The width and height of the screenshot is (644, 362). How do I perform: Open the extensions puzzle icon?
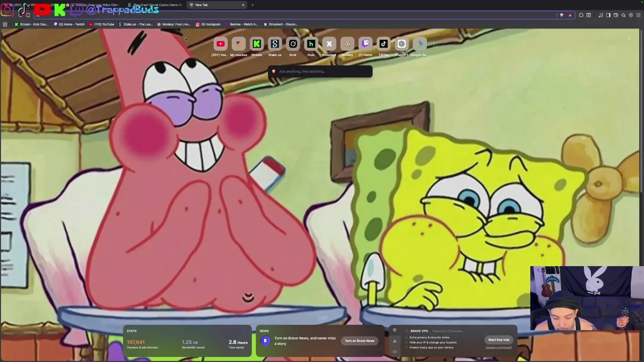(x=581, y=15)
